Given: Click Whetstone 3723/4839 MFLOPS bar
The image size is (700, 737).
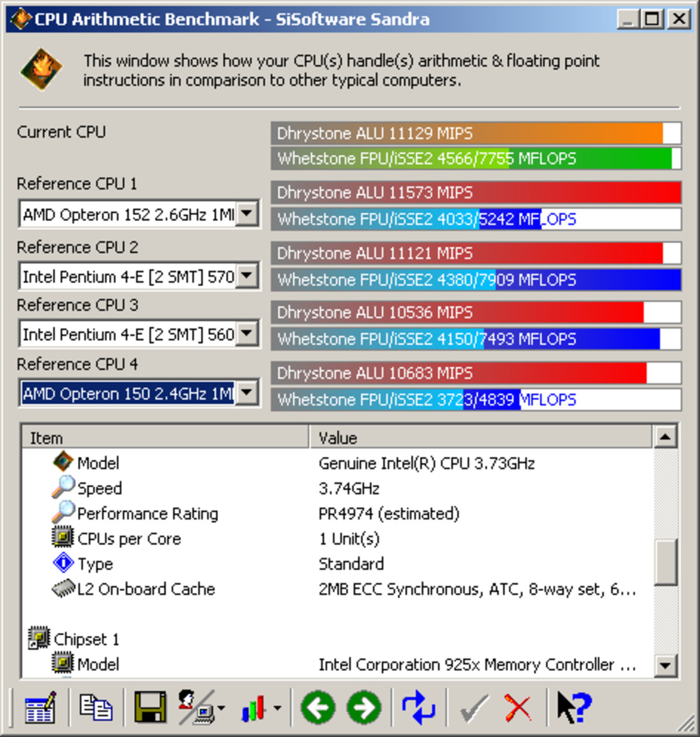Looking at the screenshot, I should click(x=476, y=399).
